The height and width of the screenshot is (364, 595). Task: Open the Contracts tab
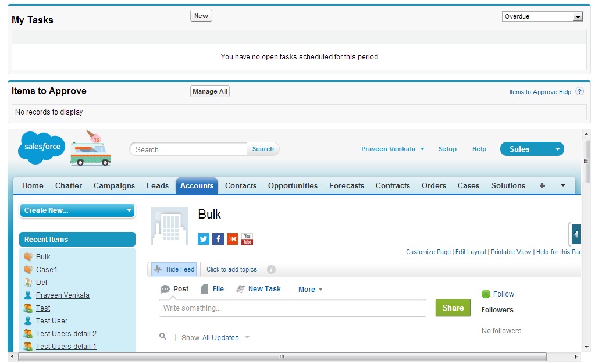[x=393, y=185]
